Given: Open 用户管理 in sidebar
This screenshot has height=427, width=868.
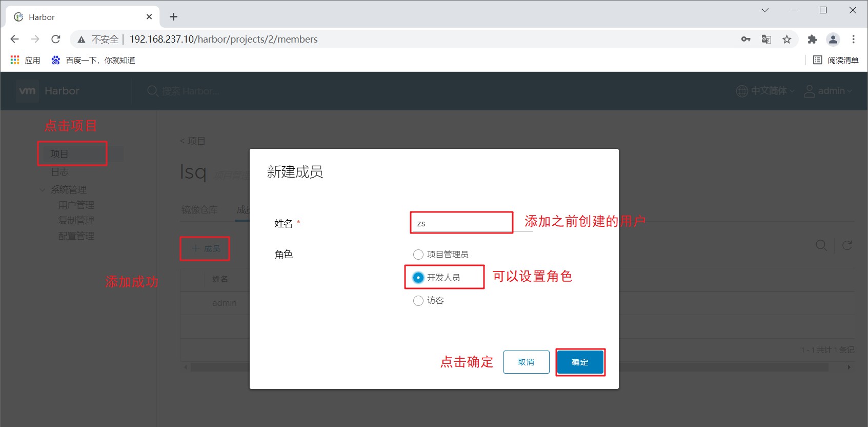Looking at the screenshot, I should [x=76, y=205].
